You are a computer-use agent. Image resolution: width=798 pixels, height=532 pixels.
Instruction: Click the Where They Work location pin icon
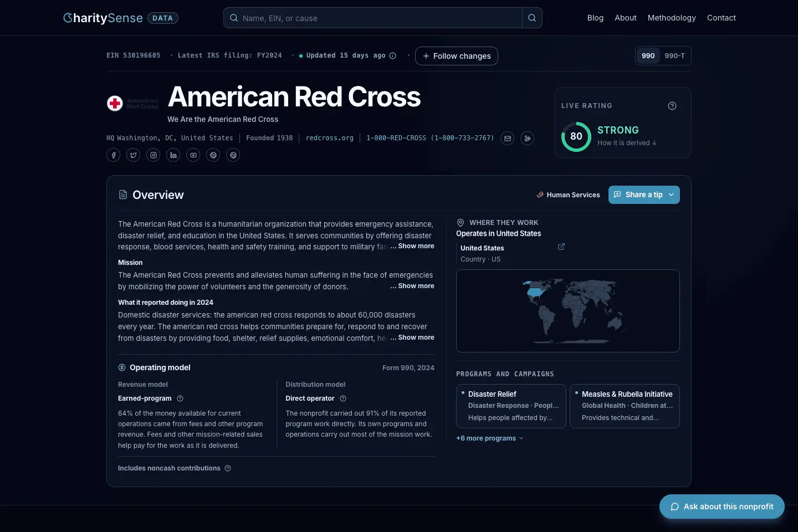(460, 223)
